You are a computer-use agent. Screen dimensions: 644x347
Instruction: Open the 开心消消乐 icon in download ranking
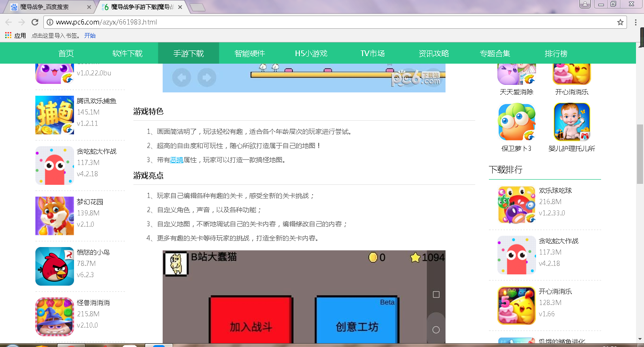tap(517, 306)
